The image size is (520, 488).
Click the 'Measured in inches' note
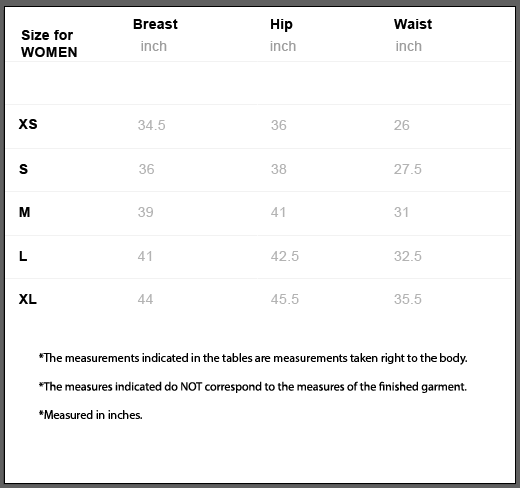[x=91, y=415]
